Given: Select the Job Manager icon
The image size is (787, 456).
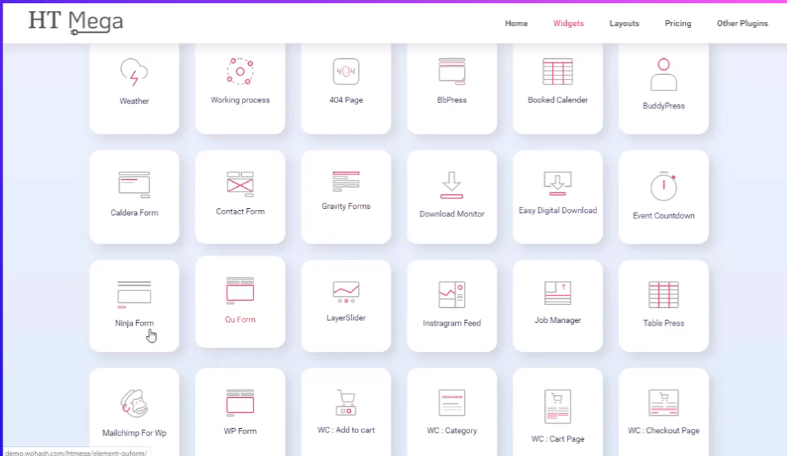Looking at the screenshot, I should click(x=558, y=293).
